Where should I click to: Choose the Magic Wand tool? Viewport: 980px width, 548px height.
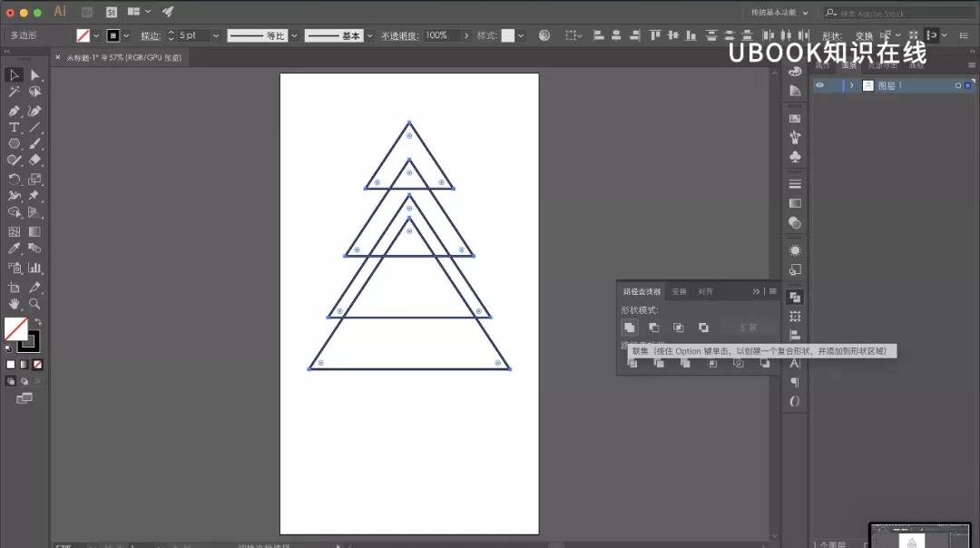click(x=14, y=92)
